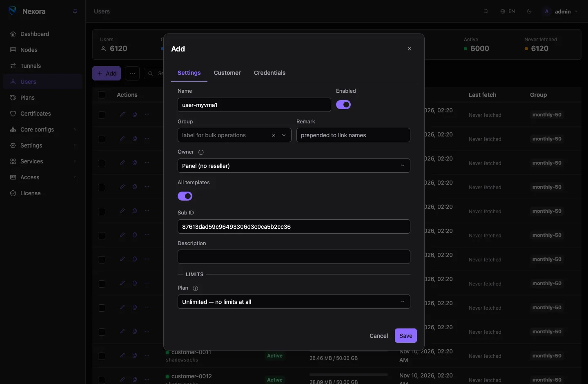Image resolution: width=588 pixels, height=384 pixels.
Task: Switch to the Credentials tab
Action: [270, 73]
